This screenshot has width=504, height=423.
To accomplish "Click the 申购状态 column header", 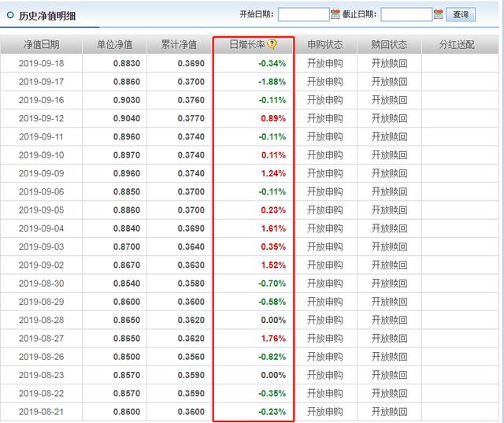I will (325, 44).
